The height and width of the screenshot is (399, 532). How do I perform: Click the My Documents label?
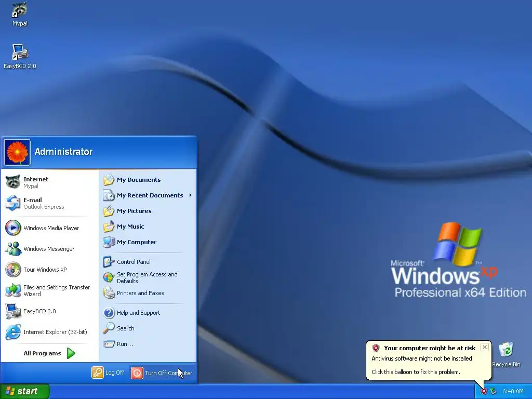[139, 179]
